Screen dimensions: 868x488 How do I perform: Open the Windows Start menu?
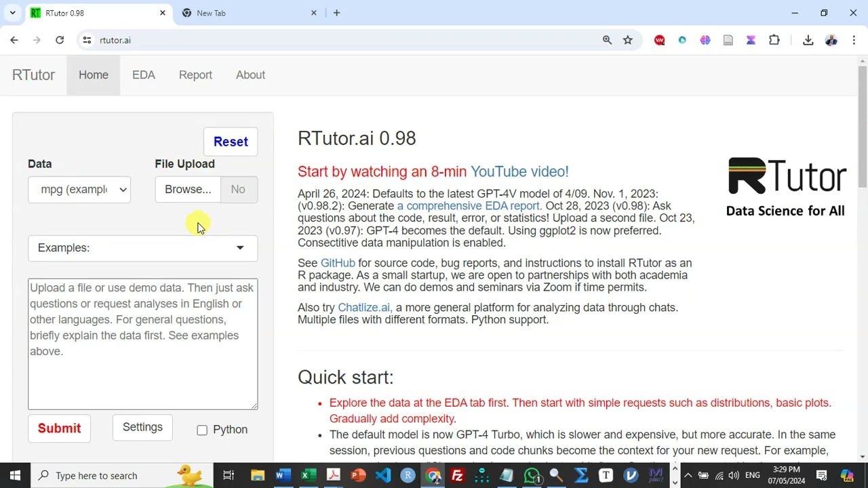pyautogui.click(x=15, y=475)
